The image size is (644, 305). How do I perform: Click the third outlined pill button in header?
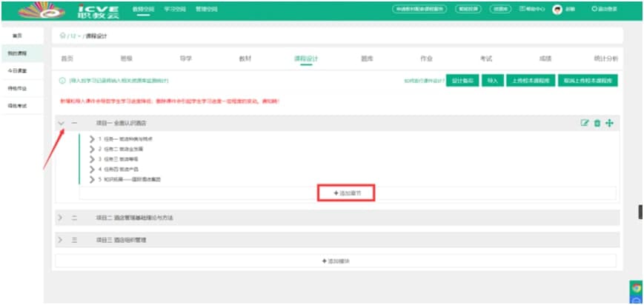click(x=500, y=10)
